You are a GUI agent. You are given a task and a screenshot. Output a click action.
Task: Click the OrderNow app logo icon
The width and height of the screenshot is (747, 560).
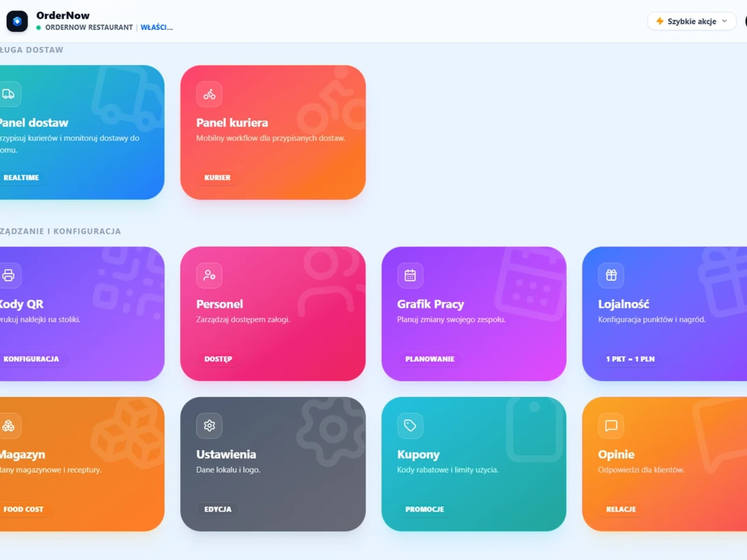coord(17,21)
